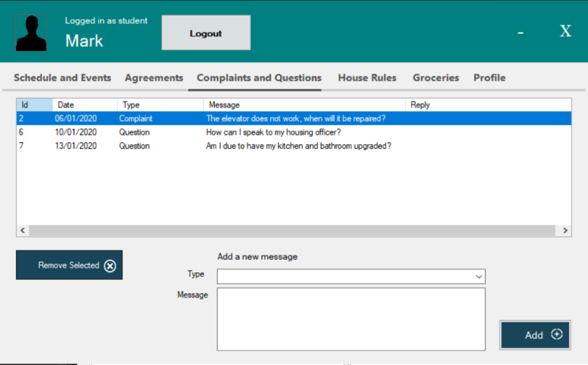View the Profile tab
This screenshot has width=588, height=365.
point(489,78)
